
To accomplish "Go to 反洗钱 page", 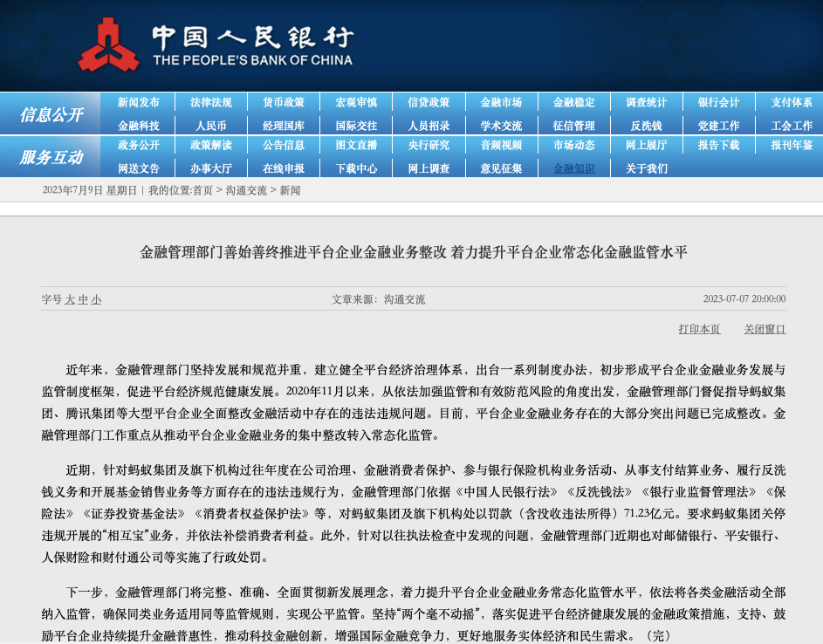I will click(646, 126).
